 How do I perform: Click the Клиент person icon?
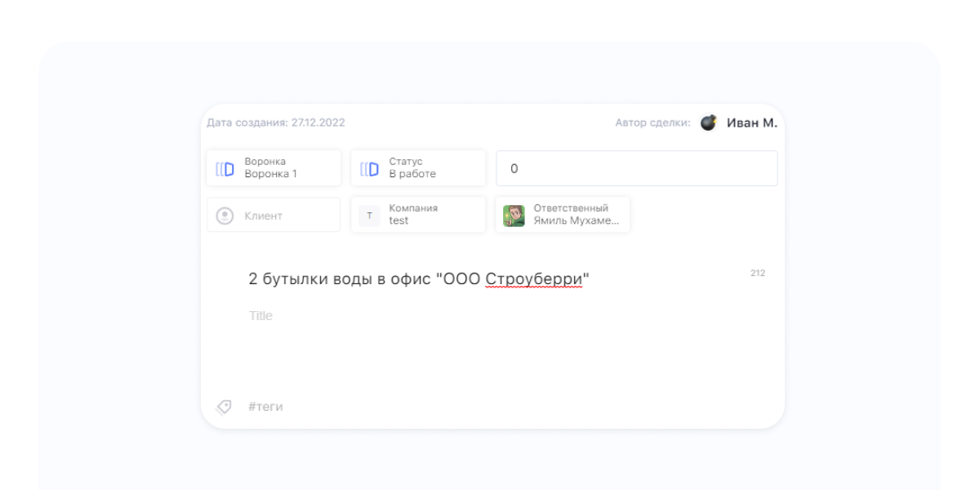225,216
